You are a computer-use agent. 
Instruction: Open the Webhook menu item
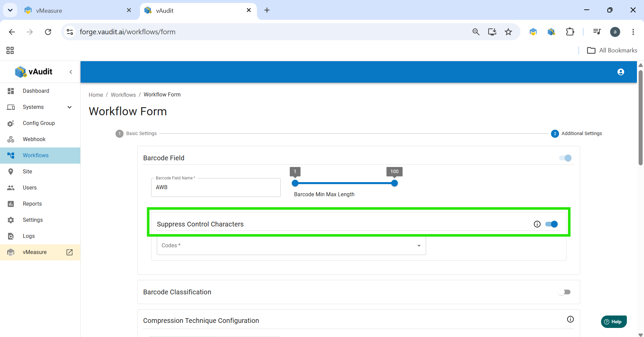(x=40, y=139)
